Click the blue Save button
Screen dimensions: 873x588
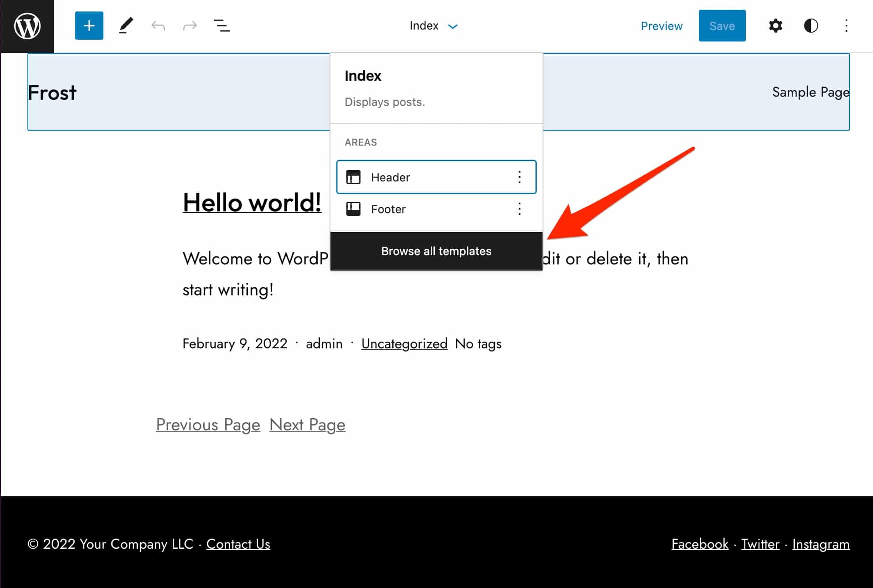[722, 25]
